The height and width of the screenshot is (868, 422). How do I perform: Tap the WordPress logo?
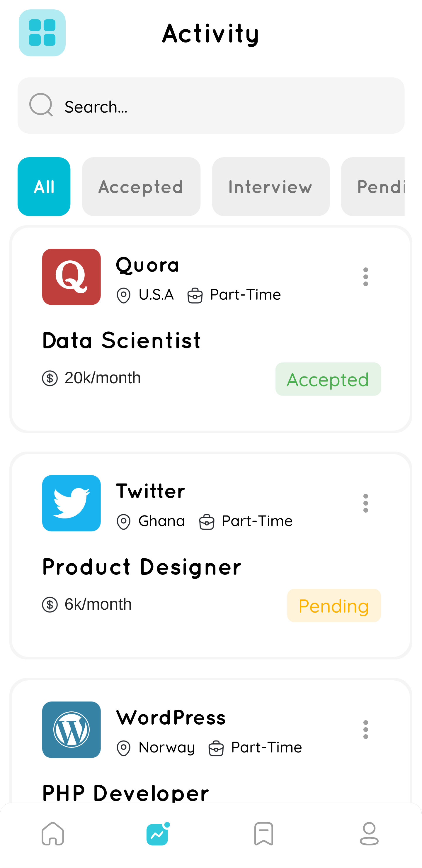click(72, 730)
